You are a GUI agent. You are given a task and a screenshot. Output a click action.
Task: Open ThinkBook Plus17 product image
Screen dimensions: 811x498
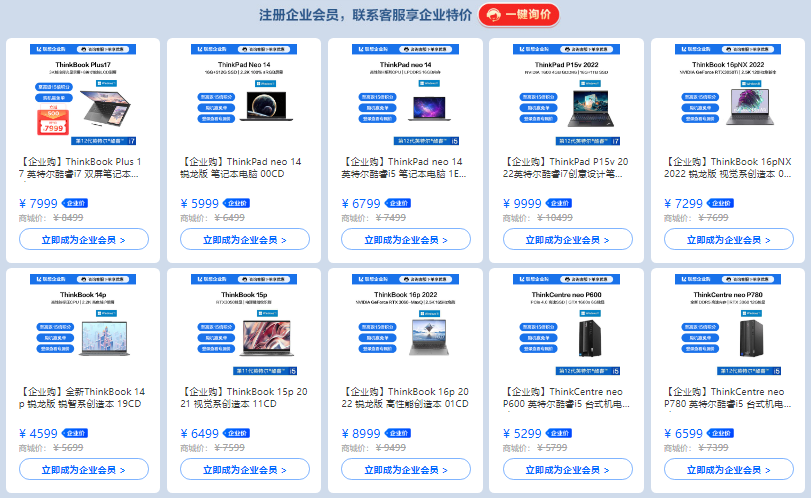pyautogui.click(x=83, y=95)
